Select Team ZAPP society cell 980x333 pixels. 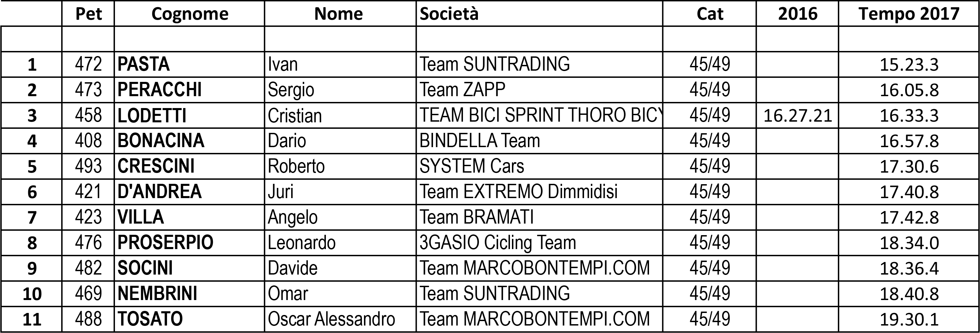(539, 90)
